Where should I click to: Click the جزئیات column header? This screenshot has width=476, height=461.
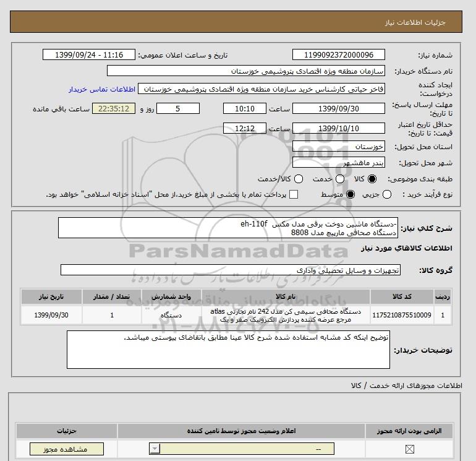coord(67,431)
